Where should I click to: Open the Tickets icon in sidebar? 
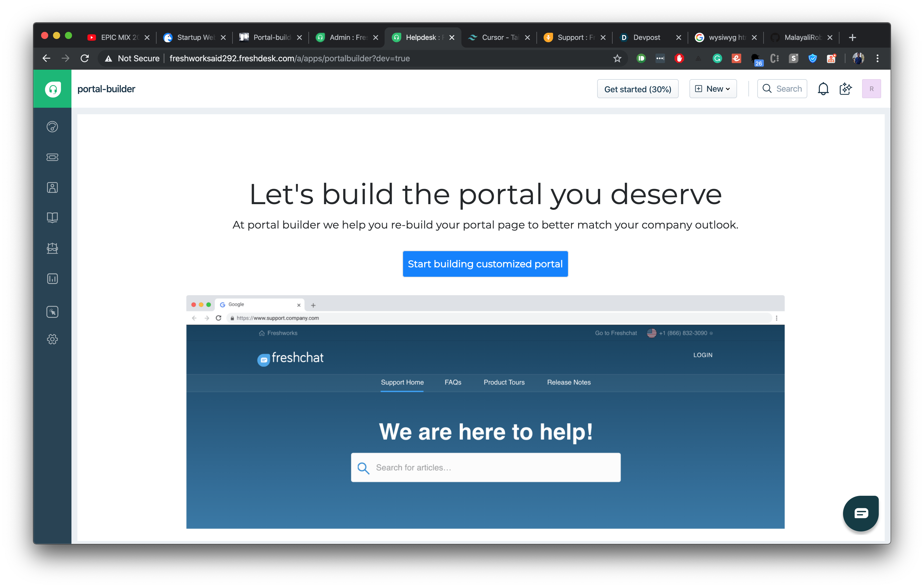coord(52,157)
